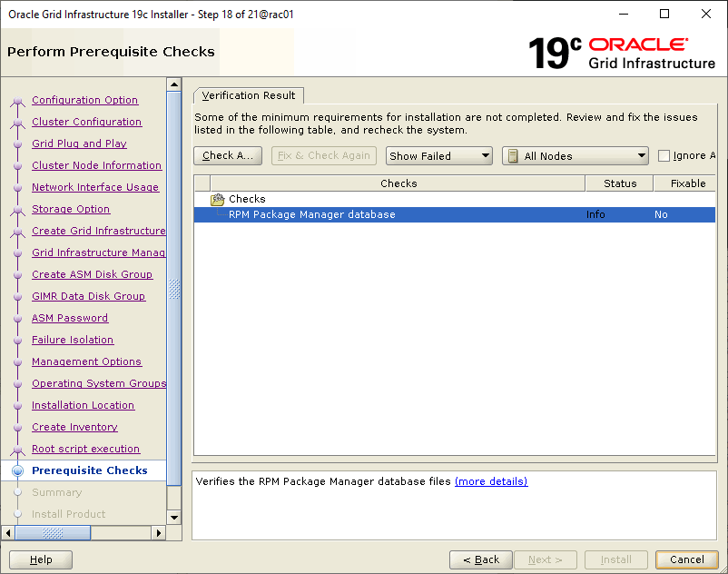Screen dimensions: 728x574
Task: Open the Root script execution step
Action: tap(86, 449)
